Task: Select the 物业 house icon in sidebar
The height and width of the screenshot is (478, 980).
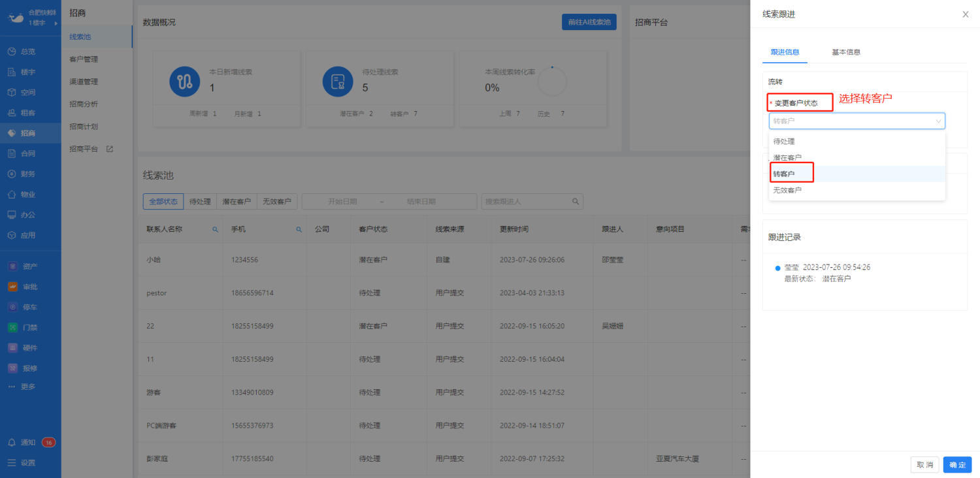Action: point(12,194)
